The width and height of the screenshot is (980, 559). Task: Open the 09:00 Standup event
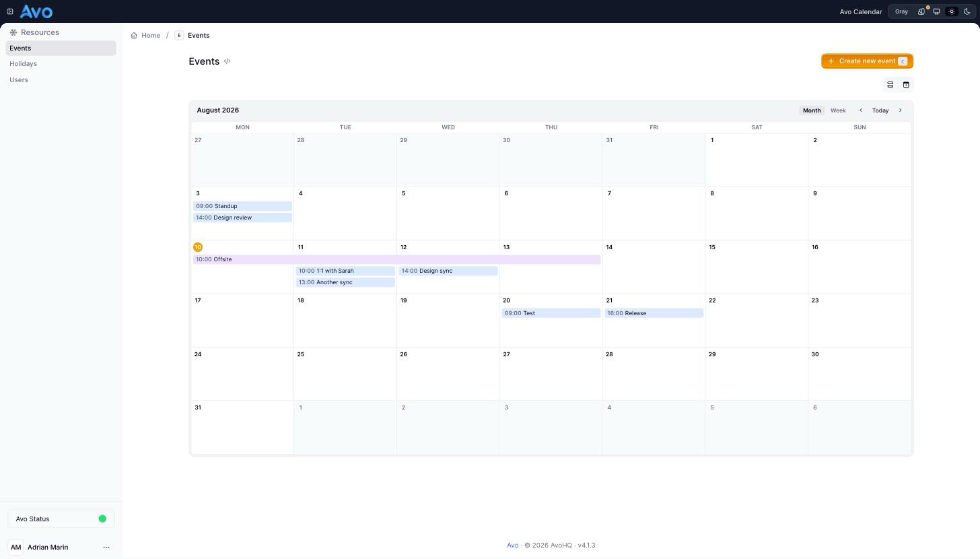[242, 206]
